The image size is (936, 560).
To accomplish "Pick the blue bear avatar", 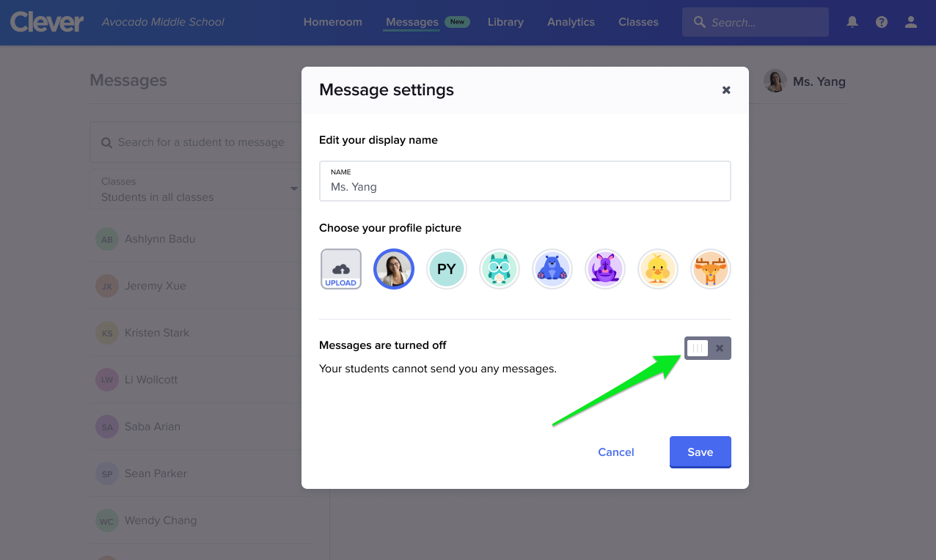I will pos(552,269).
